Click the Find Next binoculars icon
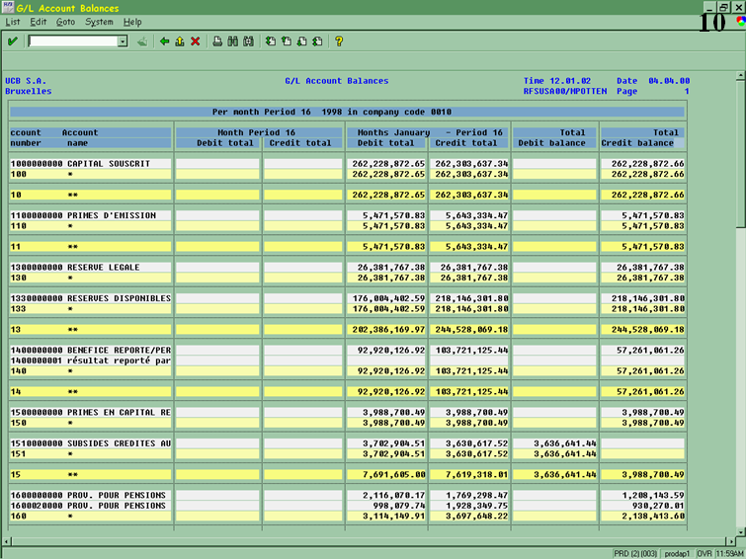Screen dimensions: 747x560 (247, 41)
